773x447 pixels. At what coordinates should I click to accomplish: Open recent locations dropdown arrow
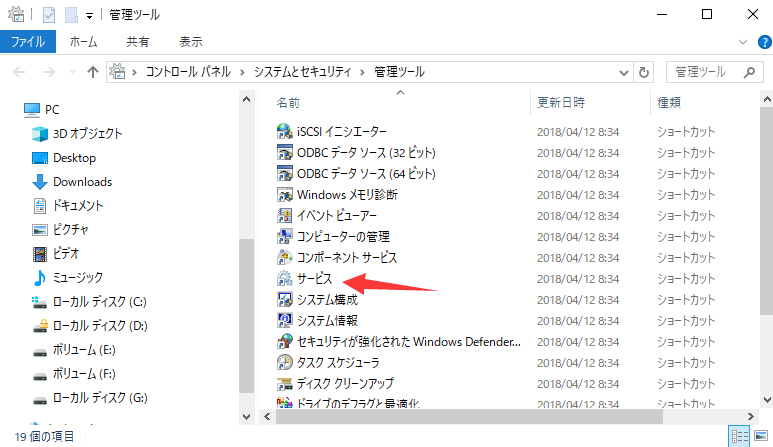click(72, 72)
